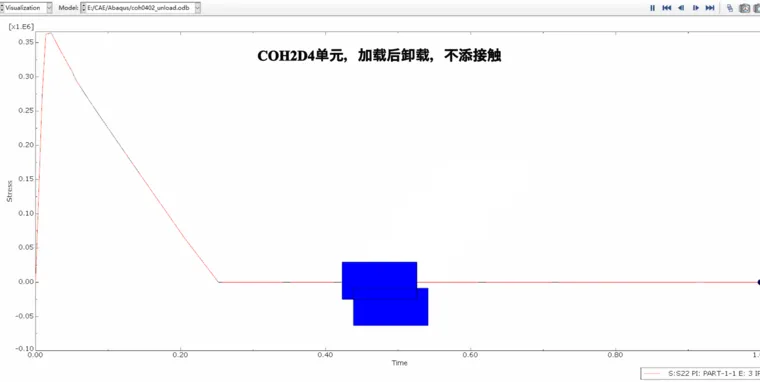Click the COH2D4 plot title text
The height and width of the screenshot is (382, 760).
[379, 56]
